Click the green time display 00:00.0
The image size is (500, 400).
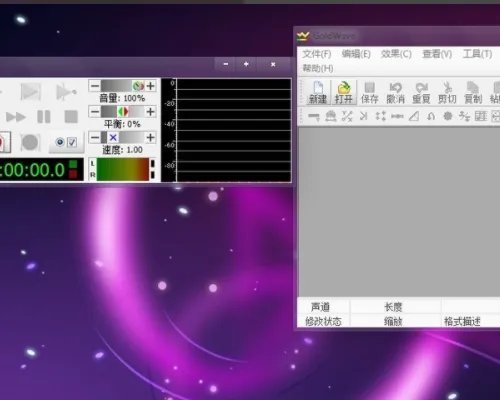coord(41,170)
